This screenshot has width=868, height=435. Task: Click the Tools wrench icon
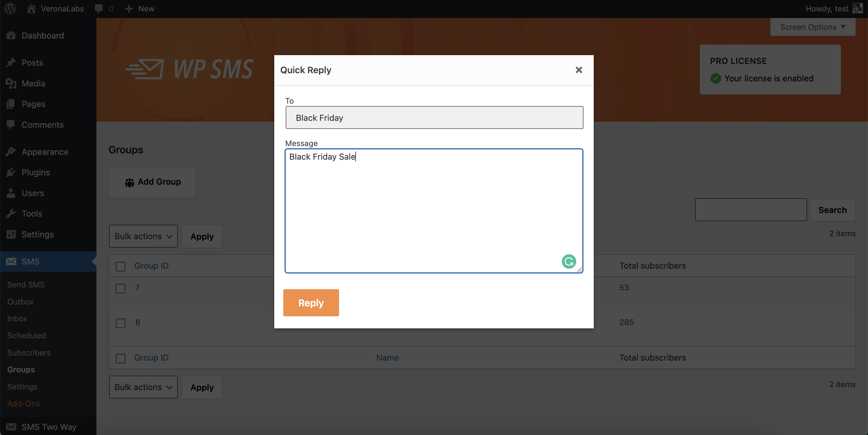pyautogui.click(x=11, y=214)
